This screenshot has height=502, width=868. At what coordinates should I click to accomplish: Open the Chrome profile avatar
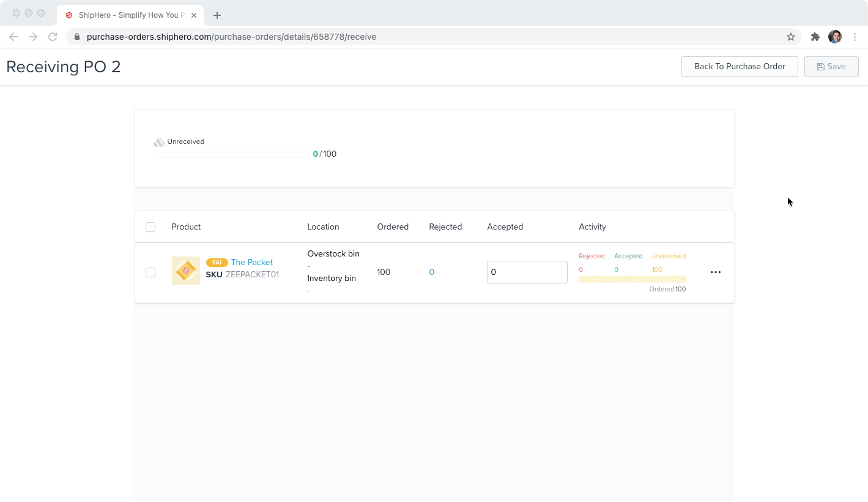[835, 37]
